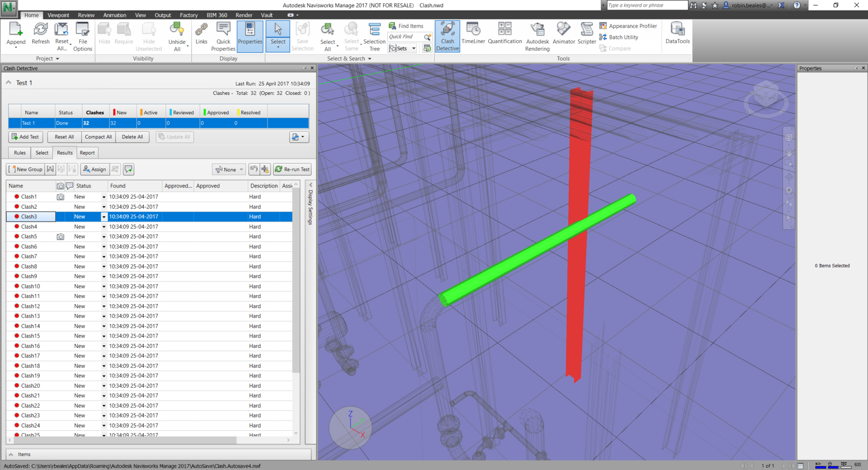Launch the Animator tool
This screenshot has height=470, width=868.
pyautogui.click(x=563, y=34)
